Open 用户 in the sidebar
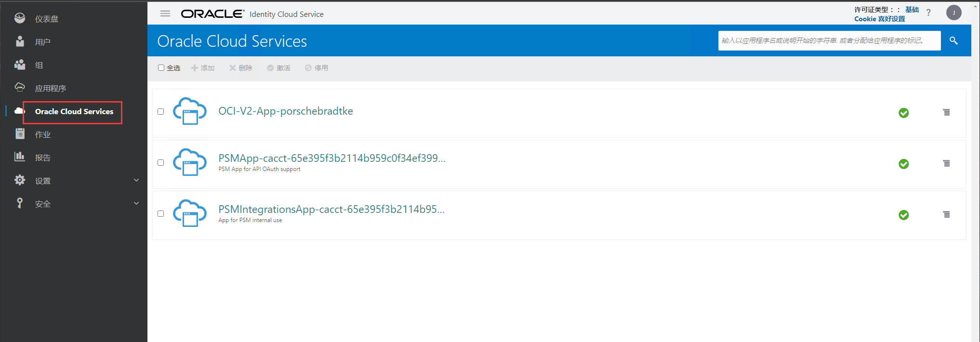 click(43, 42)
